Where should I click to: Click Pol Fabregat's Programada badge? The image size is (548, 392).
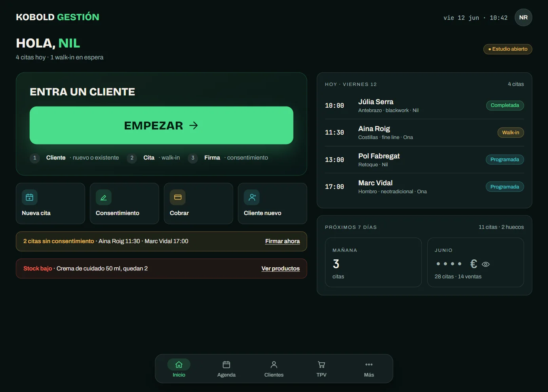pyautogui.click(x=505, y=160)
